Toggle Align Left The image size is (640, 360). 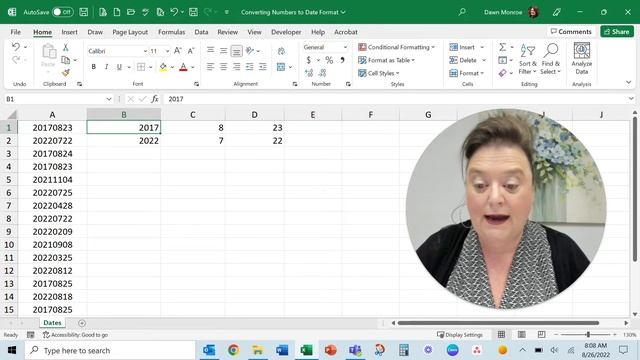(x=211, y=67)
